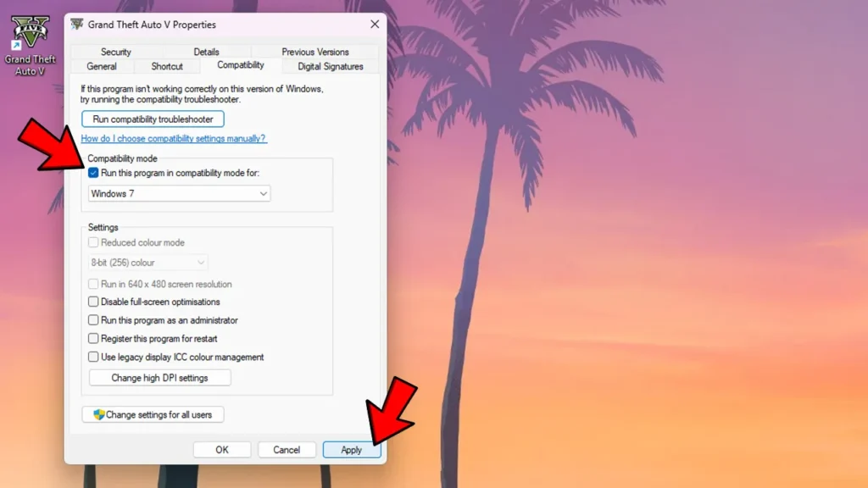Check Run this program as an administrator
The width and height of the screenshot is (868, 488).
tap(93, 320)
